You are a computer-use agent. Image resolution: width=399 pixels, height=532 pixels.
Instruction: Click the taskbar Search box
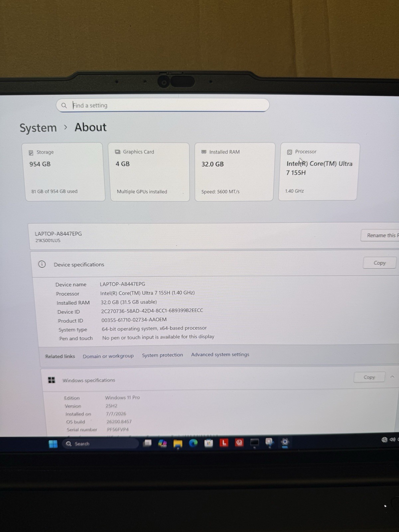100,444
